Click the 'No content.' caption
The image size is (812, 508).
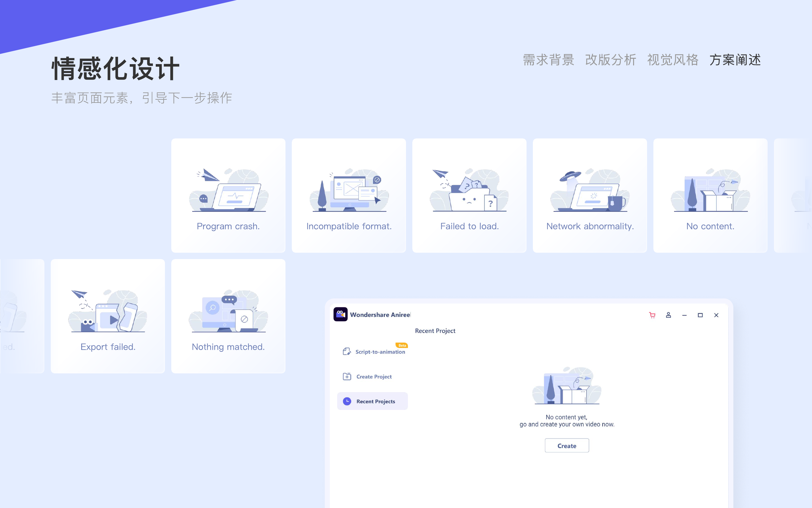(710, 226)
